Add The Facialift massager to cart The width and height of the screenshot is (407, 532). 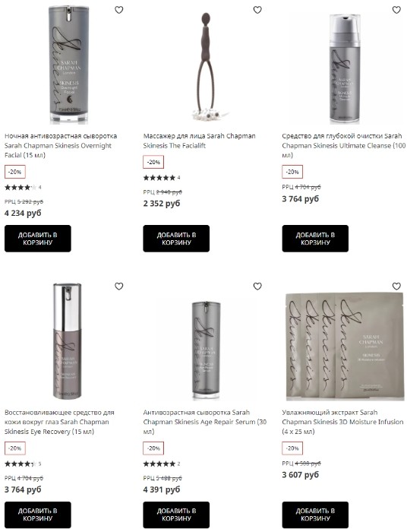[176, 238]
